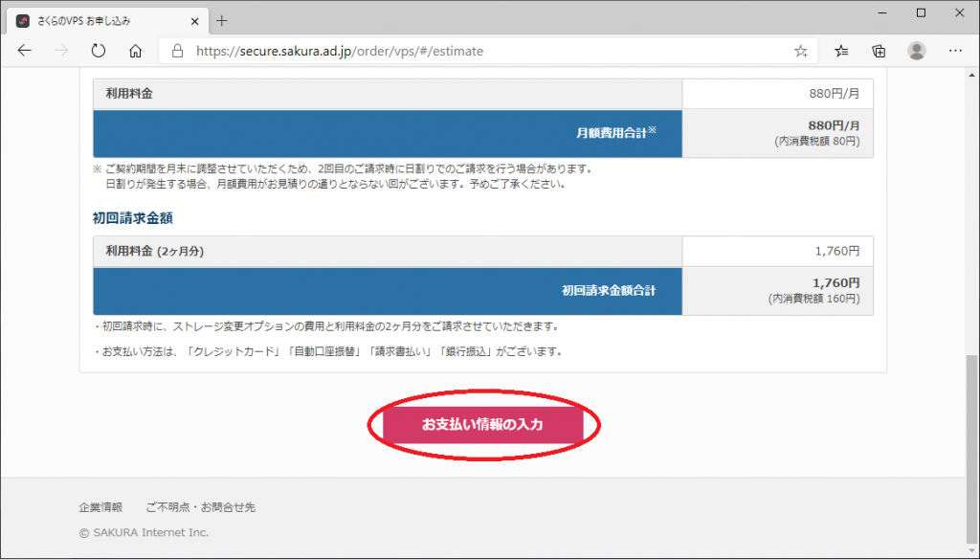This screenshot has height=559, width=980.
Task: Open the browser home page
Action: (x=135, y=51)
